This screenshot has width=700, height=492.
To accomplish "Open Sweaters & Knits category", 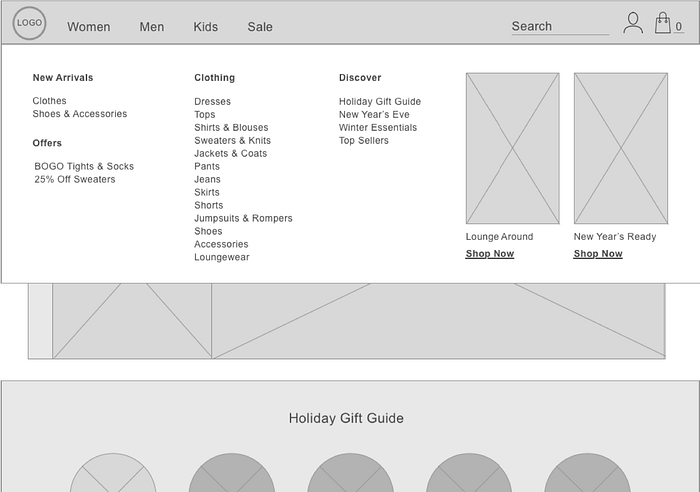I will click(x=233, y=141).
